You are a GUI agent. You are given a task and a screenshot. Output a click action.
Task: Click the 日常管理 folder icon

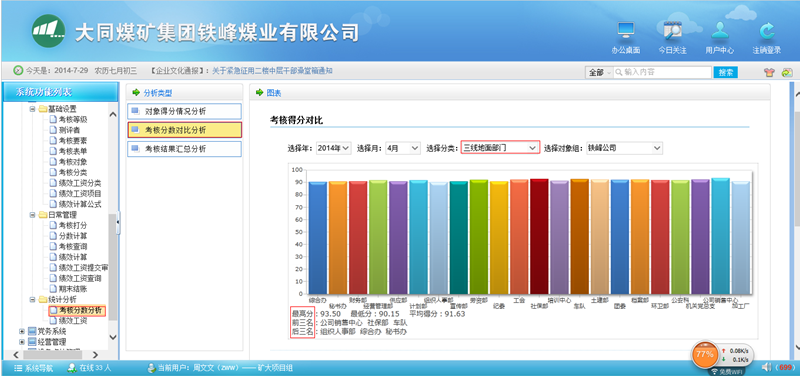coord(42,215)
